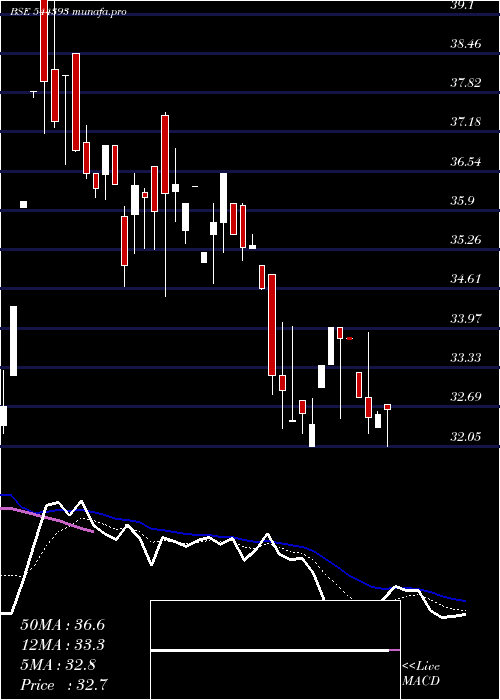500x700 pixels.
Task: Click the <<Live MACD label
Action: click(421, 674)
